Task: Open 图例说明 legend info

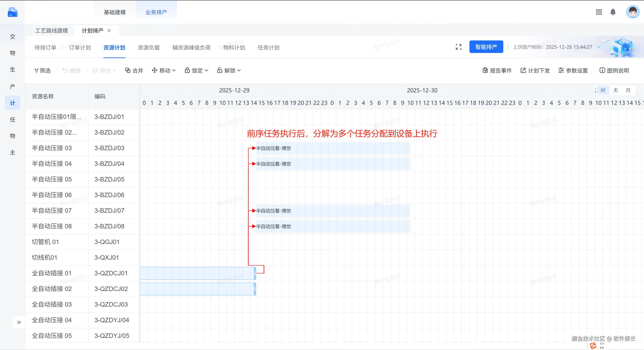Action: (614, 71)
